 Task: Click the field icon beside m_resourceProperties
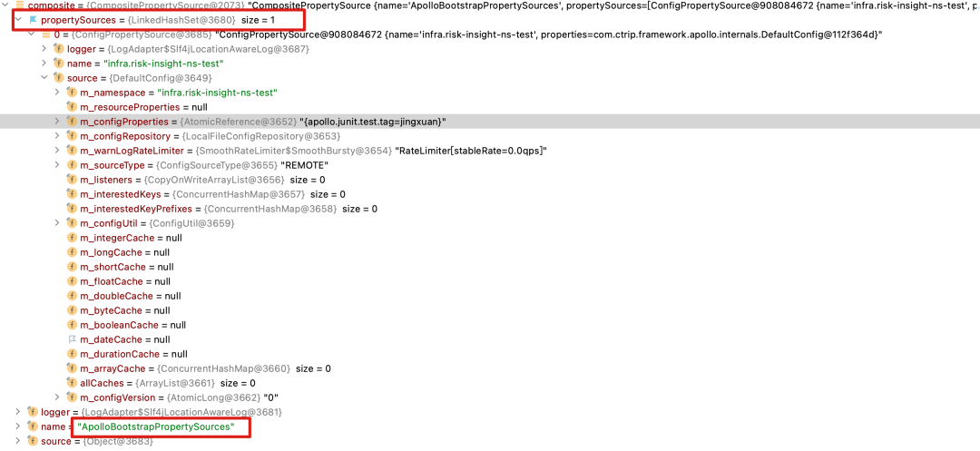pyautogui.click(x=73, y=107)
